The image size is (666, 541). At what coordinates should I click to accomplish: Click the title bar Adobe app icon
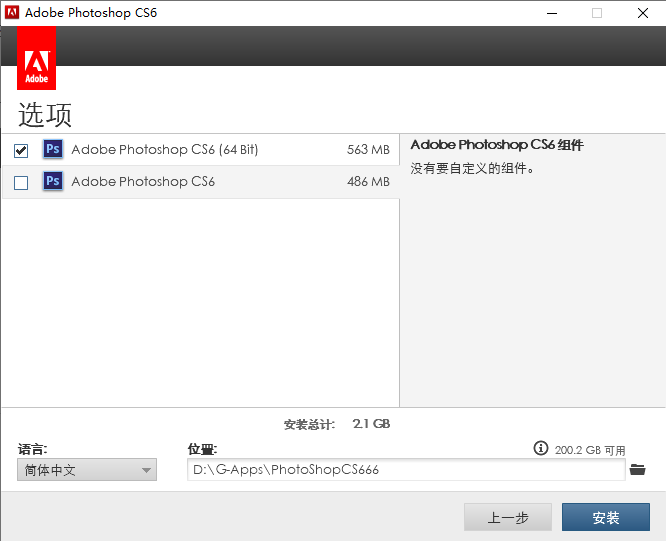12,13
